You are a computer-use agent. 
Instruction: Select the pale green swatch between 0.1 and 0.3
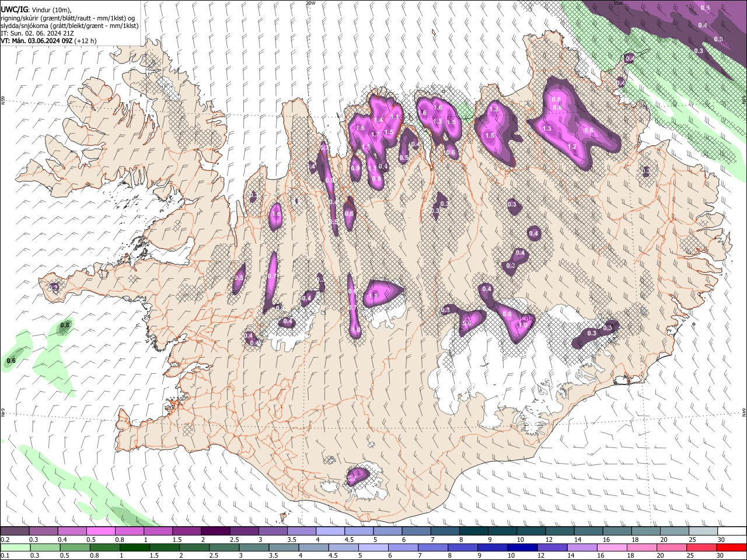pyautogui.click(x=15, y=548)
